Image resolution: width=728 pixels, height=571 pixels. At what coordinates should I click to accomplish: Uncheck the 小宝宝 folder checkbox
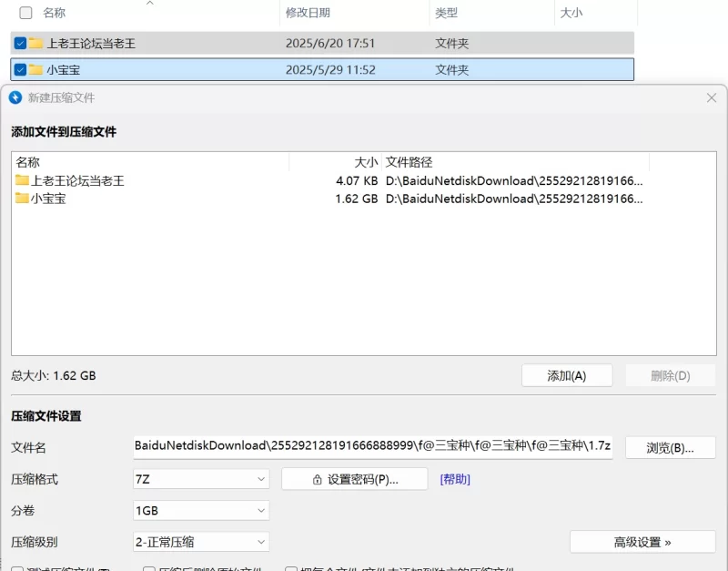(20, 70)
